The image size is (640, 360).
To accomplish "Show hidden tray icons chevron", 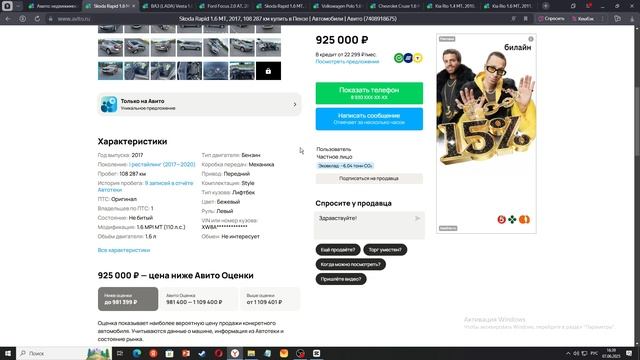I will [568, 353].
